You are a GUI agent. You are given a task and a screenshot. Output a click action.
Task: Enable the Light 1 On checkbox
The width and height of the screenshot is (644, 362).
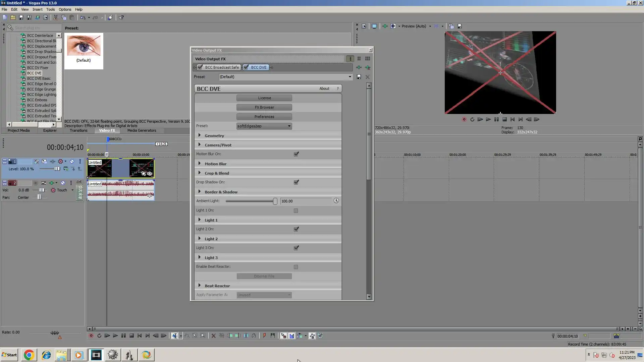coord(296,210)
